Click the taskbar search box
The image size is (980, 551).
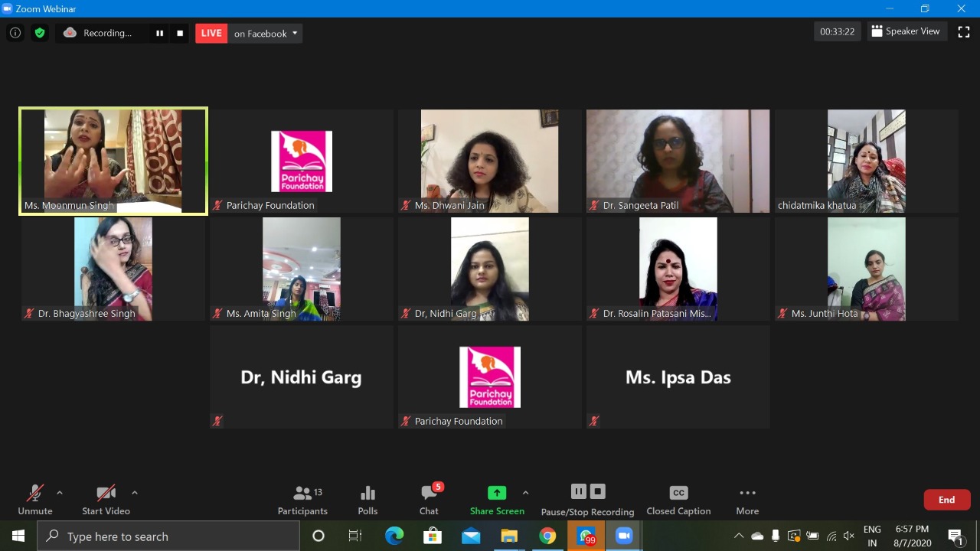(x=168, y=536)
